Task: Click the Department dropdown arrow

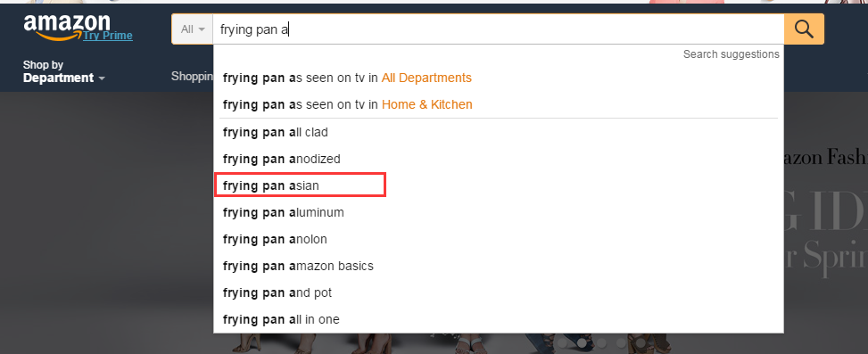Action: click(x=102, y=78)
